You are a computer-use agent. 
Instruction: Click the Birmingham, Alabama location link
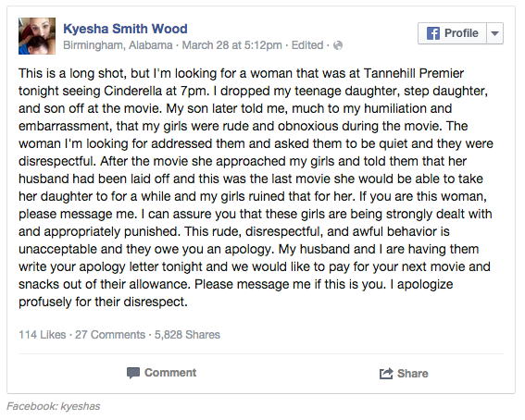118,45
